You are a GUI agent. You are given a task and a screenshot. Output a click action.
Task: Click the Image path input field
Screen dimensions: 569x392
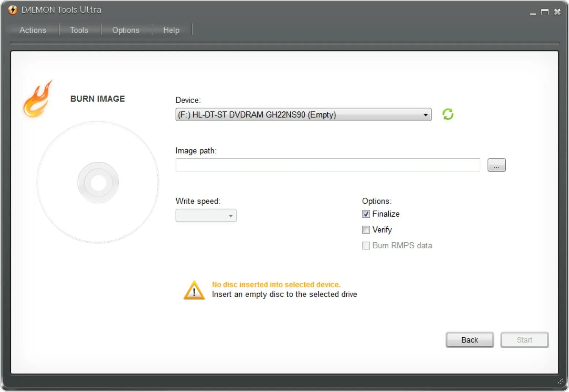[328, 165]
